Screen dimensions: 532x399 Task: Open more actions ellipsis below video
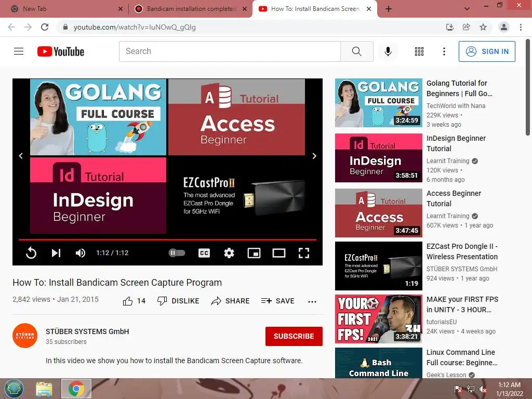click(312, 301)
